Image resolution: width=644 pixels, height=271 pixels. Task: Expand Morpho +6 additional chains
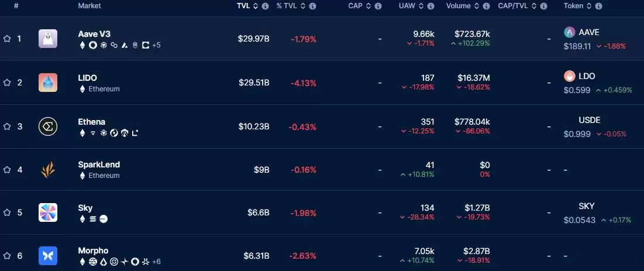point(156,262)
